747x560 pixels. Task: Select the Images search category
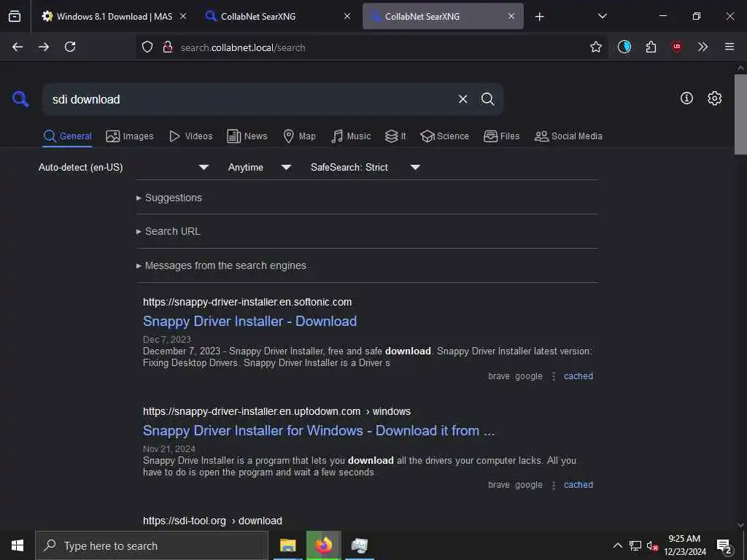(x=130, y=136)
